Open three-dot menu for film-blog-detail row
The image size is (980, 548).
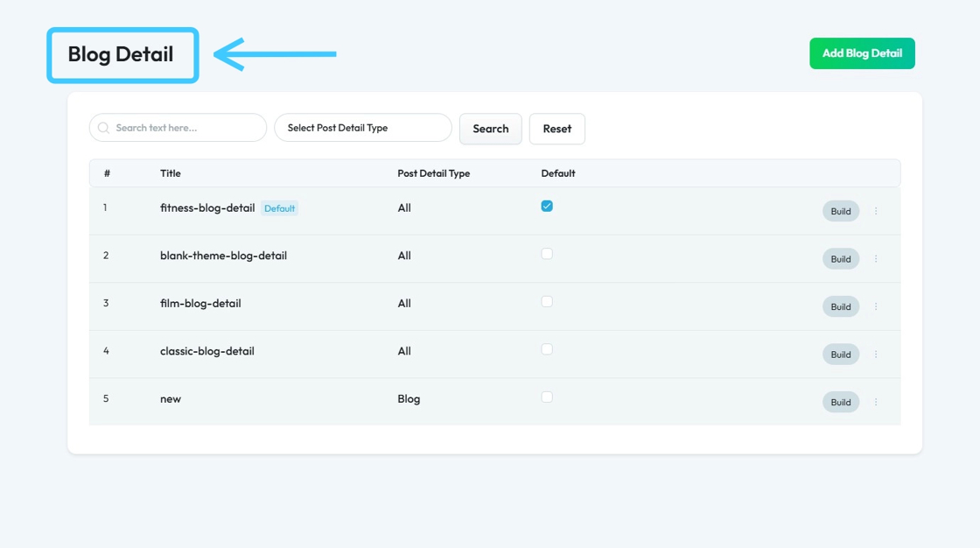(876, 306)
